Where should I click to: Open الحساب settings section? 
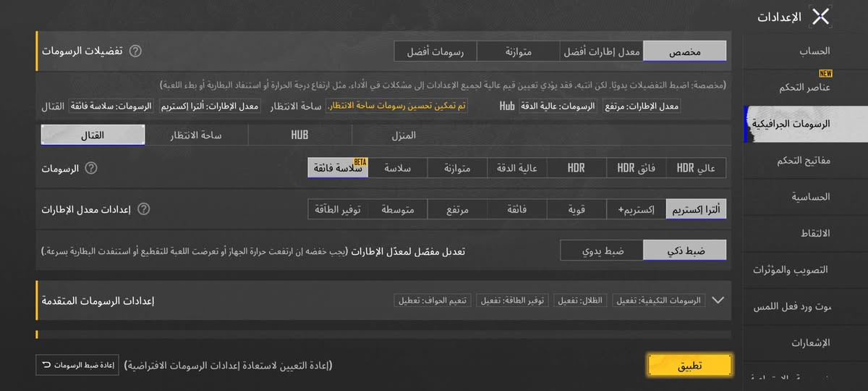pyautogui.click(x=806, y=51)
